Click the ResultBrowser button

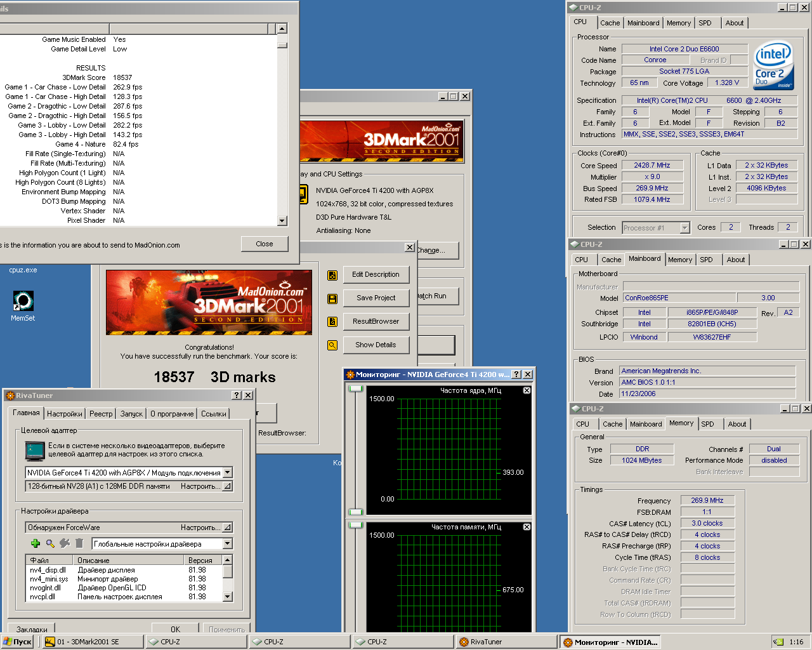point(376,321)
